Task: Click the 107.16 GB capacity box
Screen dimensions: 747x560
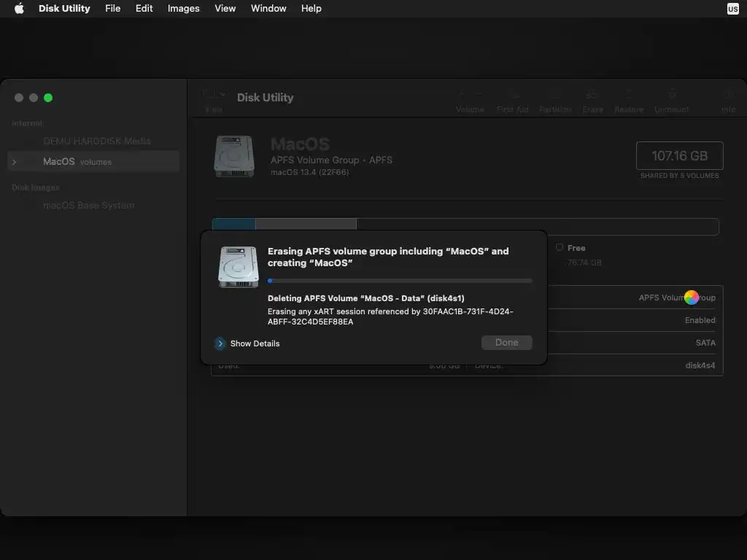Action: point(679,156)
